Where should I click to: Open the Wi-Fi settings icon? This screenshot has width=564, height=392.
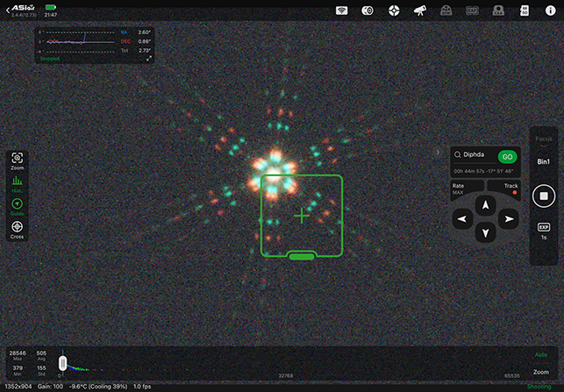click(x=343, y=11)
